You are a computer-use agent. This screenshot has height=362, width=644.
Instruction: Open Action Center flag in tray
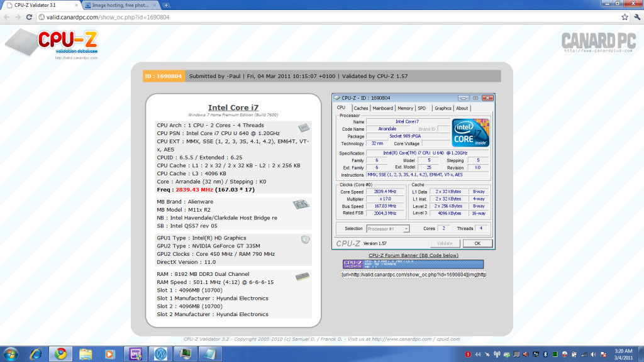[x=603, y=354]
